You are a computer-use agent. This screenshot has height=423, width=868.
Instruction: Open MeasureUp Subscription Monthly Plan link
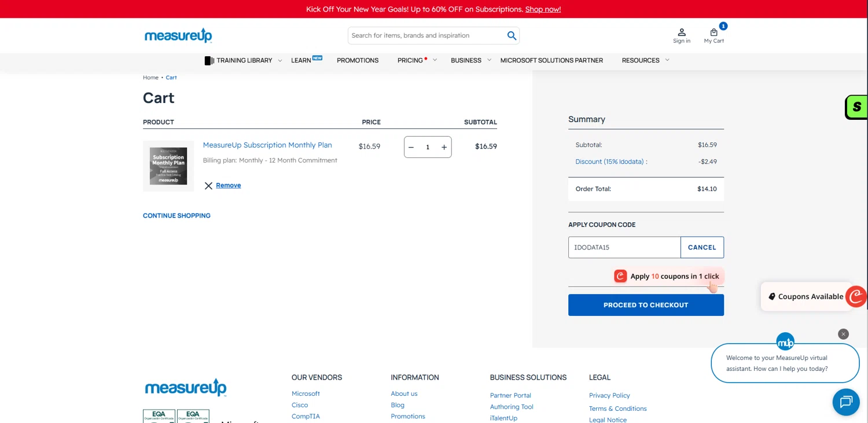tap(267, 145)
